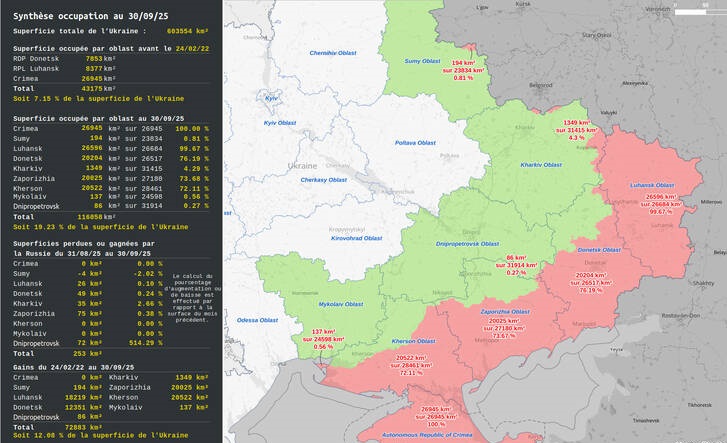Select the Mykolaiv Oblast label
This screenshot has width=727, height=443.
[341, 302]
